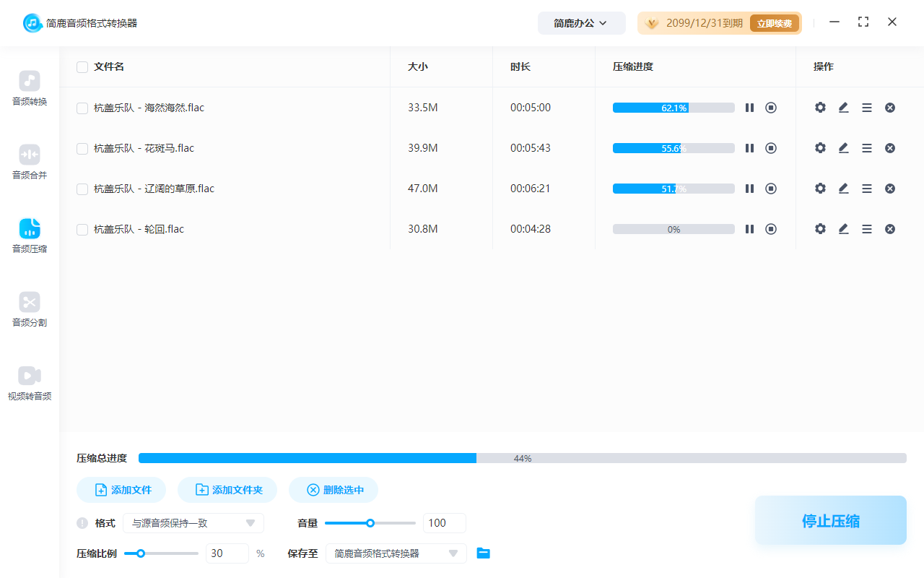
Task: Adjust the 音量 volume slider
Action: tap(370, 522)
